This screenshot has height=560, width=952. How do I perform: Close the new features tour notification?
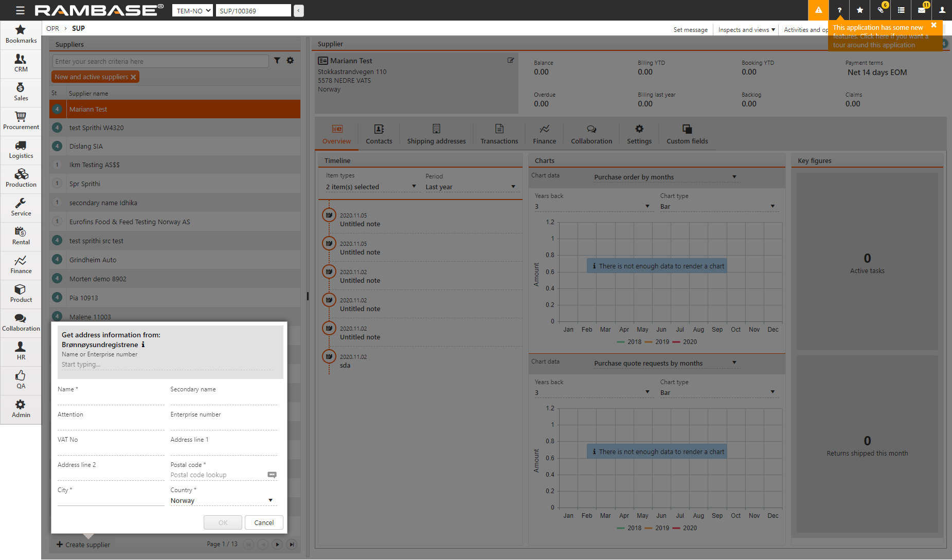tap(933, 25)
